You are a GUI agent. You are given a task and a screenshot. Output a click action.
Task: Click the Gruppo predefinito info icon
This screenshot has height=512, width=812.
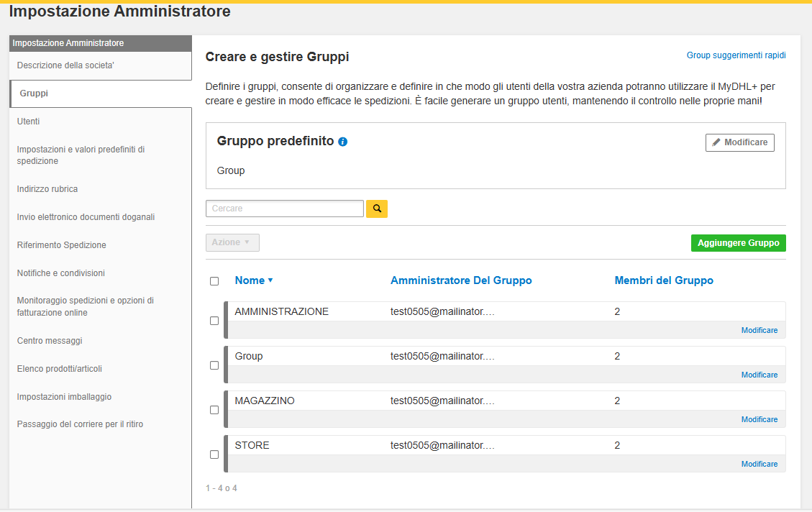pyautogui.click(x=342, y=142)
